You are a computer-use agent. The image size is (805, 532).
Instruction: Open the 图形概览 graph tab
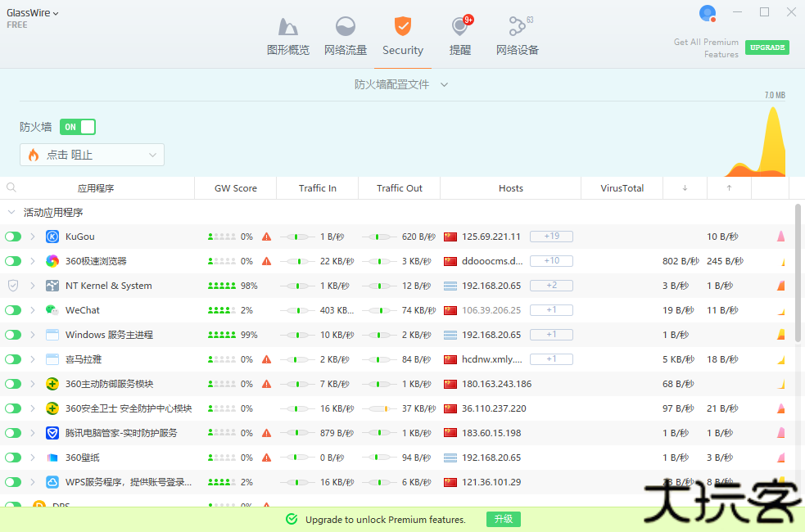(x=288, y=36)
